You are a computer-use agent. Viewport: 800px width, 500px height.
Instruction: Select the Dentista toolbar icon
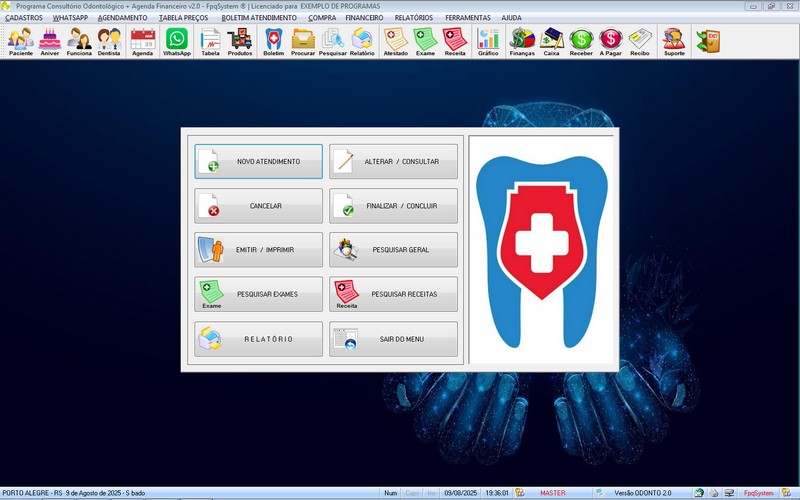point(110,41)
